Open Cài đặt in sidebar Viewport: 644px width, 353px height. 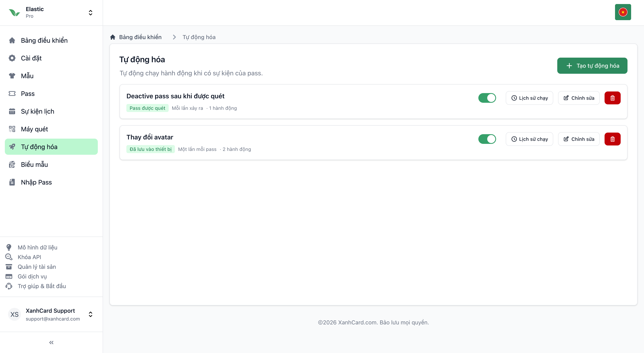[x=51, y=58]
